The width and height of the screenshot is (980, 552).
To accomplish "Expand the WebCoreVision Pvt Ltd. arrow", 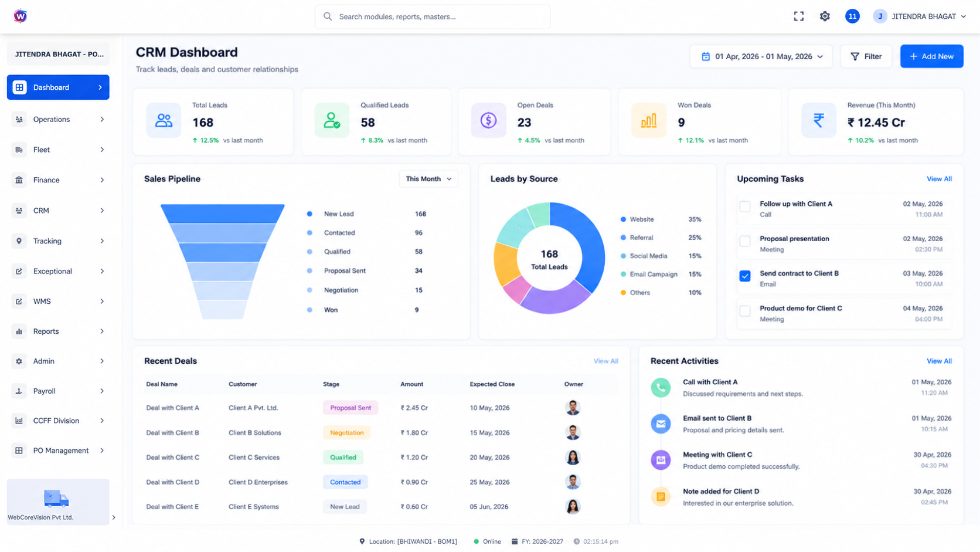I will (x=114, y=517).
